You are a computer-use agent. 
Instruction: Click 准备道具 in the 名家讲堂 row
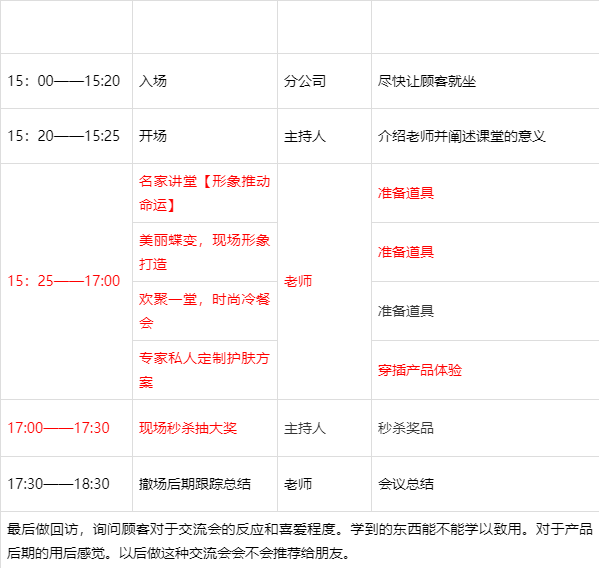pyautogui.click(x=406, y=193)
